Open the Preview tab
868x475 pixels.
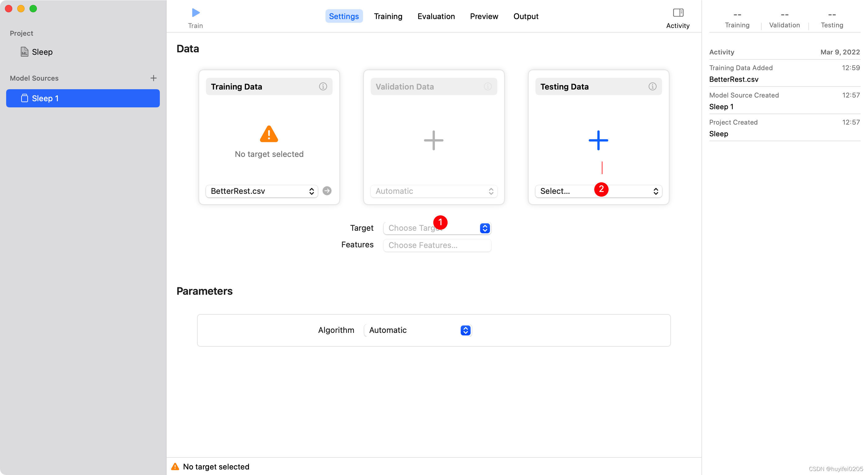[x=484, y=16]
